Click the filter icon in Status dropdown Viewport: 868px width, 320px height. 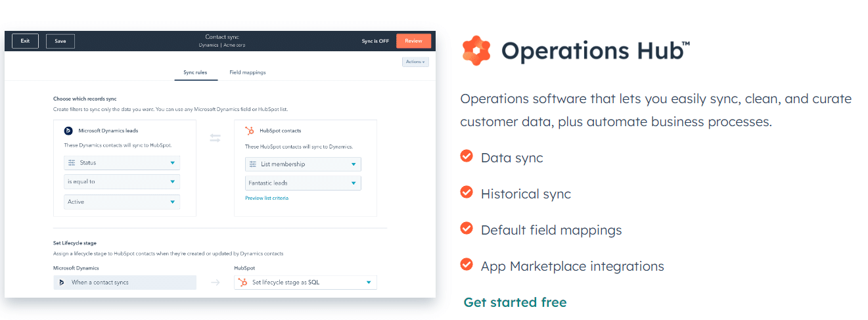pyautogui.click(x=72, y=162)
